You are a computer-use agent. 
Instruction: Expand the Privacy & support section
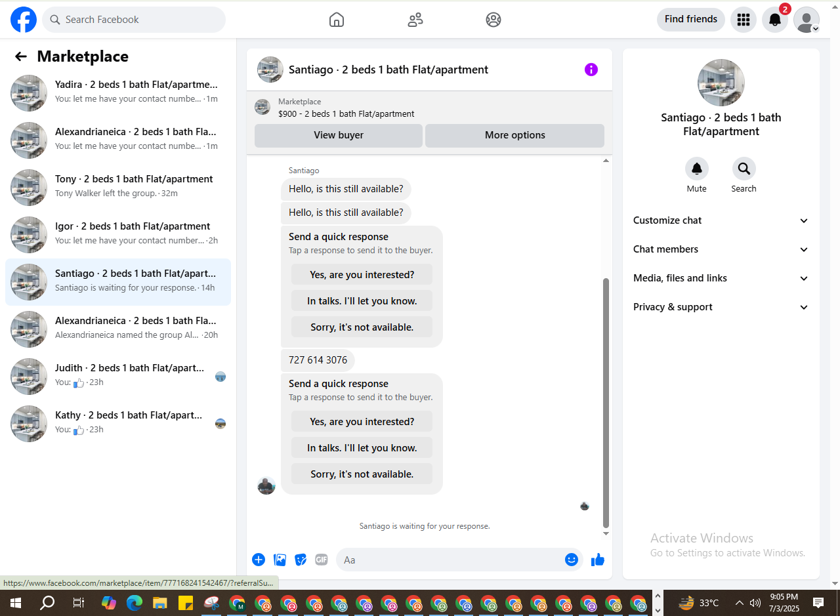(721, 307)
